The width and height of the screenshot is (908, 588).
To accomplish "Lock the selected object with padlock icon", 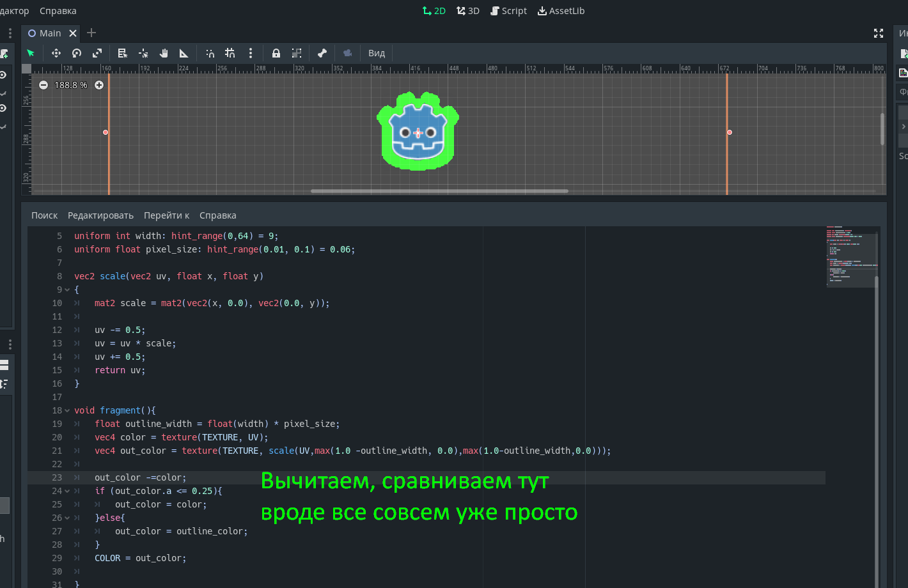I will click(276, 53).
